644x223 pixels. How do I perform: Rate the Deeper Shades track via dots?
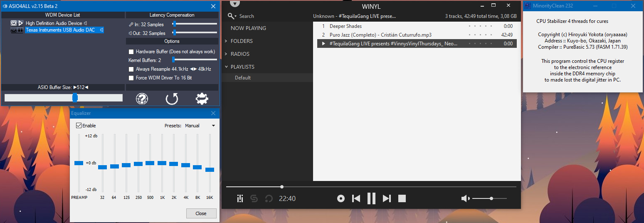point(480,26)
